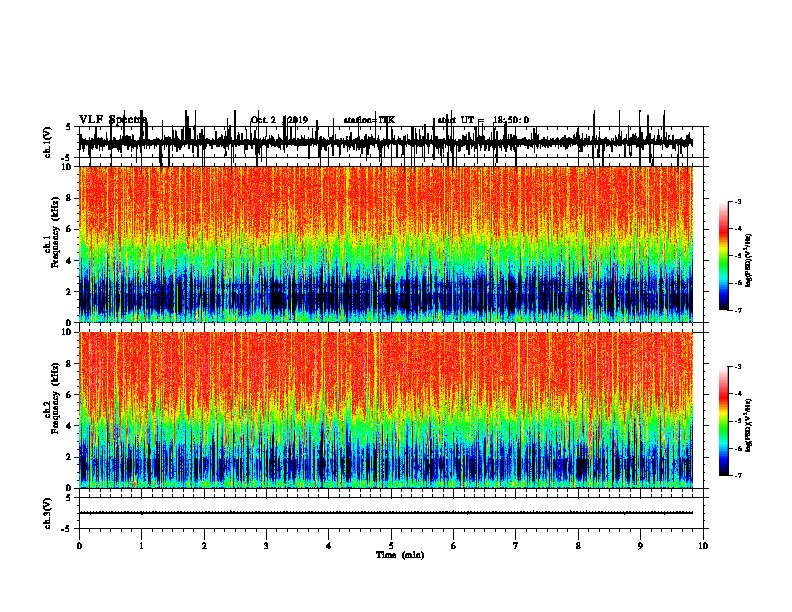792x612 pixels.
Task: Click the '8' kHz tick of ch.1 spectrogram
Action: (70, 198)
